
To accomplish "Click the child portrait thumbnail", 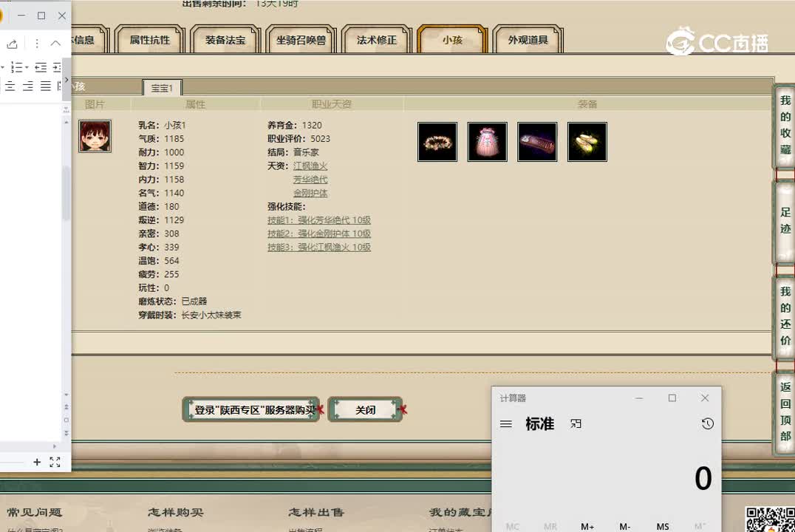I will [x=95, y=136].
